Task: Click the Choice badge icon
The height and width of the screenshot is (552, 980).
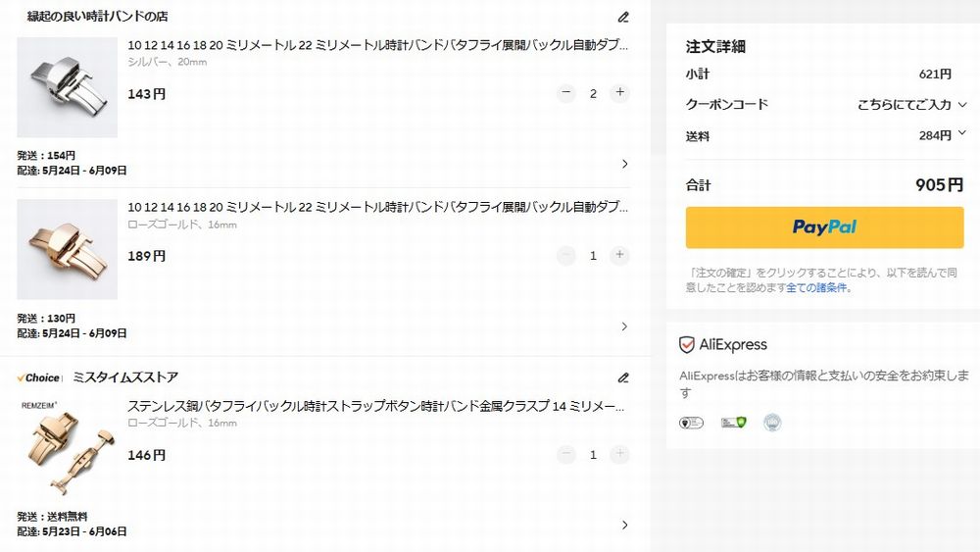Action: coord(39,377)
